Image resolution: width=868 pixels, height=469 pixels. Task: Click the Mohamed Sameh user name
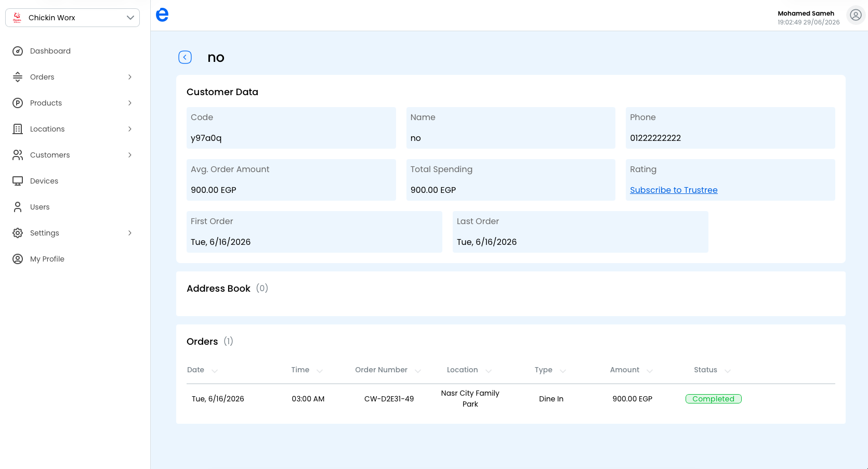point(806,14)
